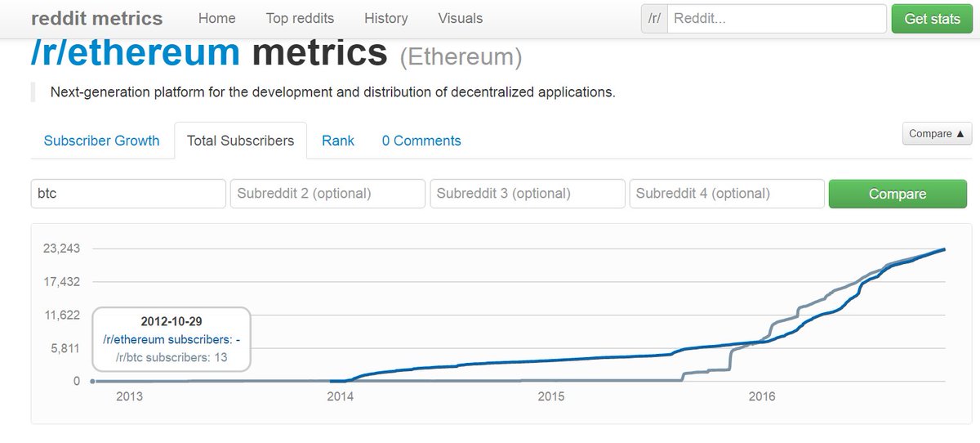Click the 0 y-axis value
This screenshot has width=980, height=443.
[x=77, y=381]
